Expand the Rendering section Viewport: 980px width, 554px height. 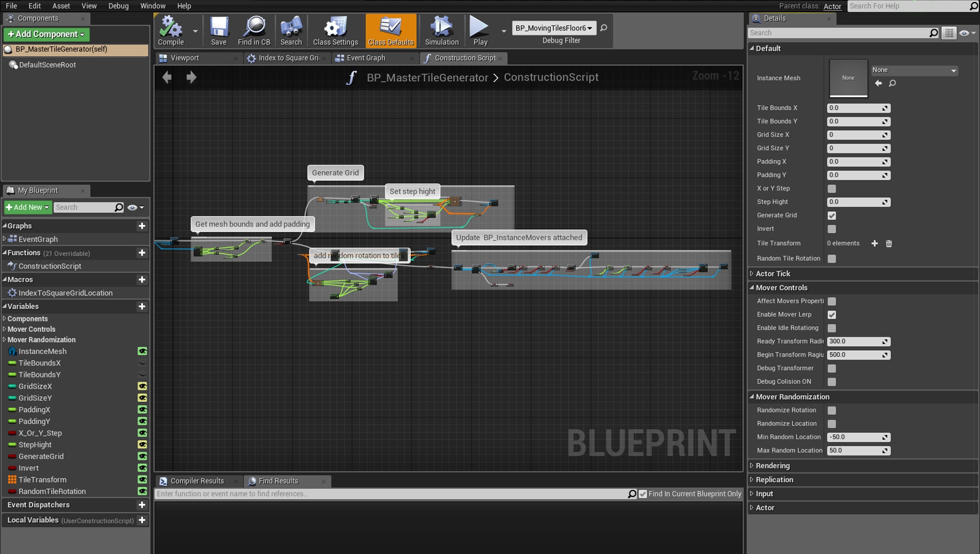click(772, 466)
